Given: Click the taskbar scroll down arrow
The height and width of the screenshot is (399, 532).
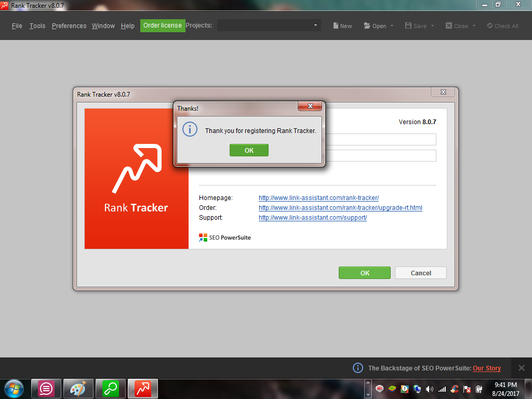Looking at the screenshot, I should [x=368, y=395].
